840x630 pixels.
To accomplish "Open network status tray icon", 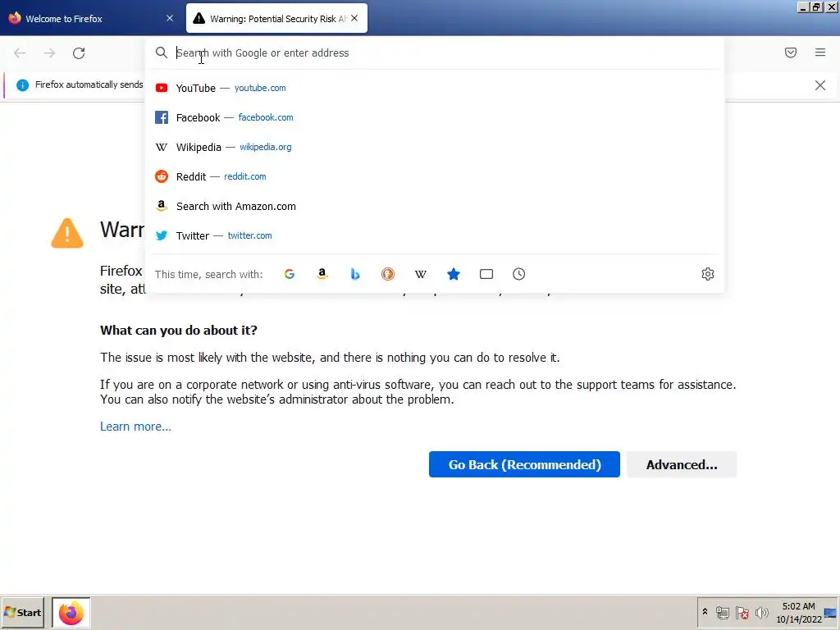I will (x=723, y=612).
